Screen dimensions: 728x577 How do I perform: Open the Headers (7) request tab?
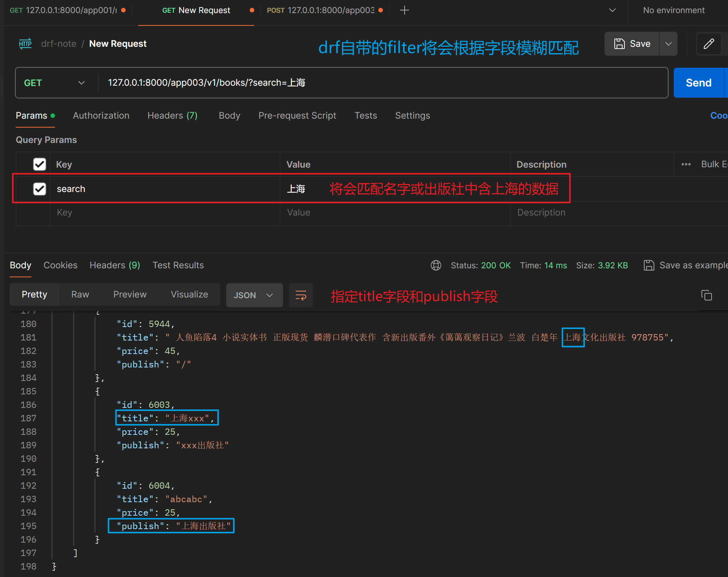(x=172, y=116)
